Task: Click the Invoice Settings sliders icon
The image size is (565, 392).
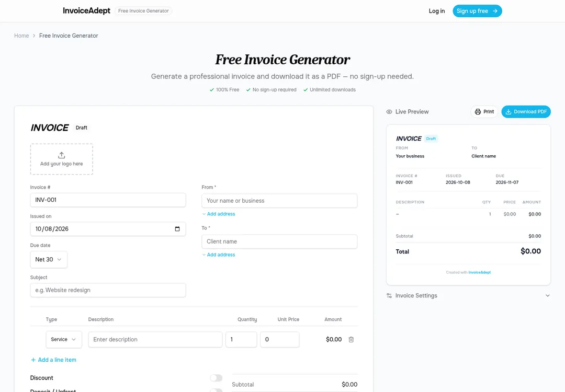Action: [389, 295]
